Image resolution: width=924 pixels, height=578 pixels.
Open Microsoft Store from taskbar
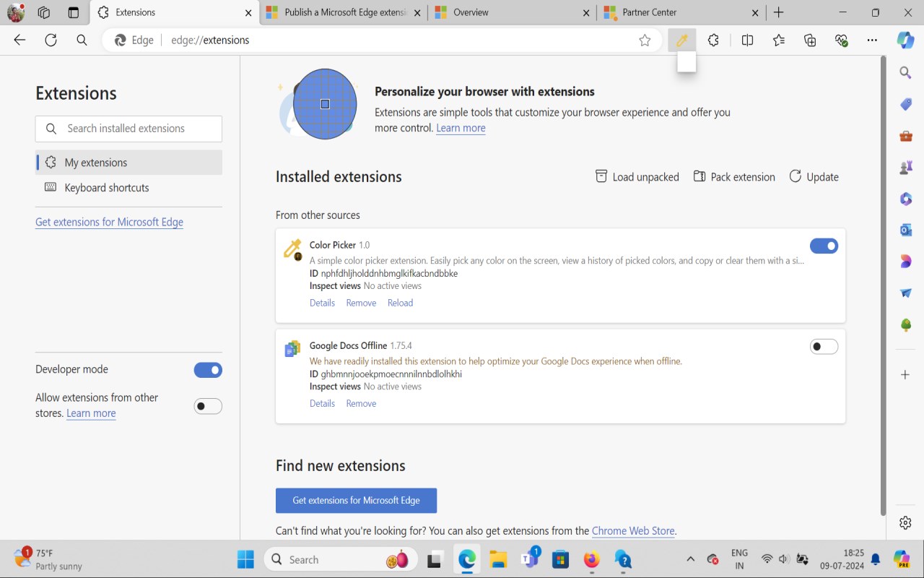pyautogui.click(x=560, y=559)
